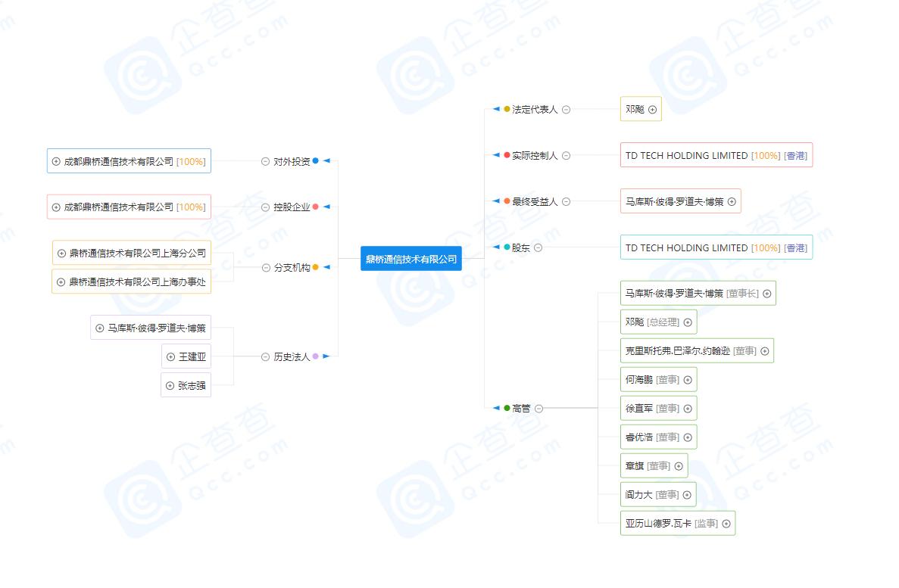Toggle the green dot beside 高管

pos(508,408)
